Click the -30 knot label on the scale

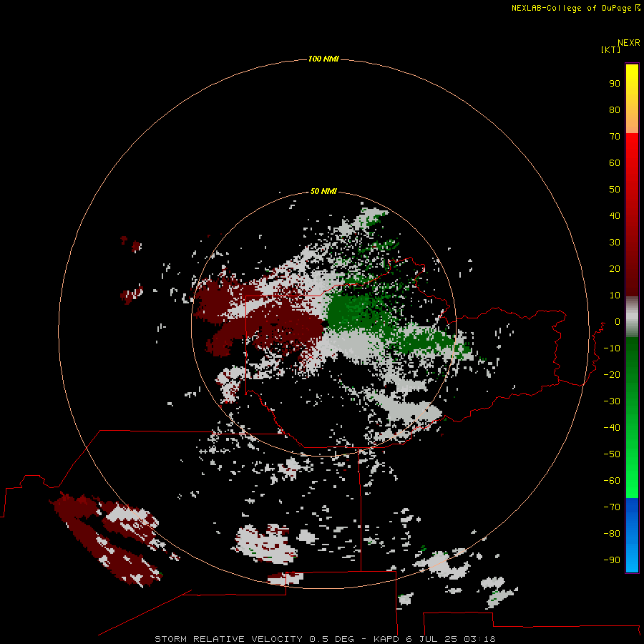(x=612, y=401)
